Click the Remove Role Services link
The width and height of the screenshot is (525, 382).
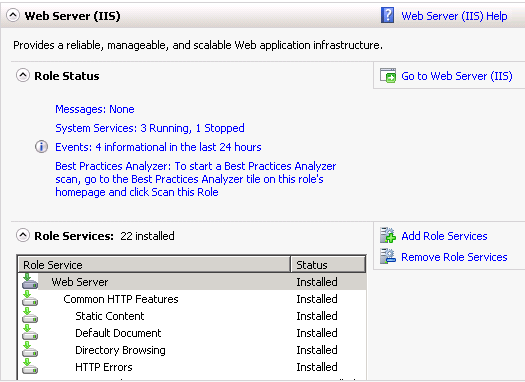tap(454, 257)
